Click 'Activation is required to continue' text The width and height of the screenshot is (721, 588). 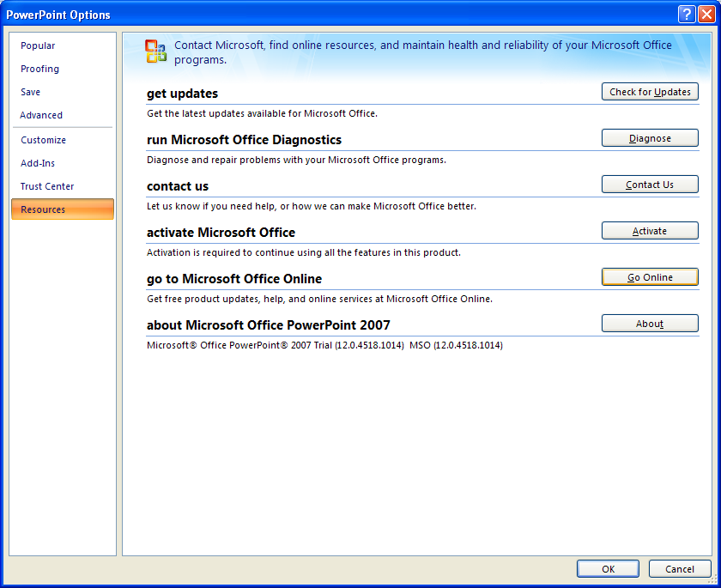[304, 252]
